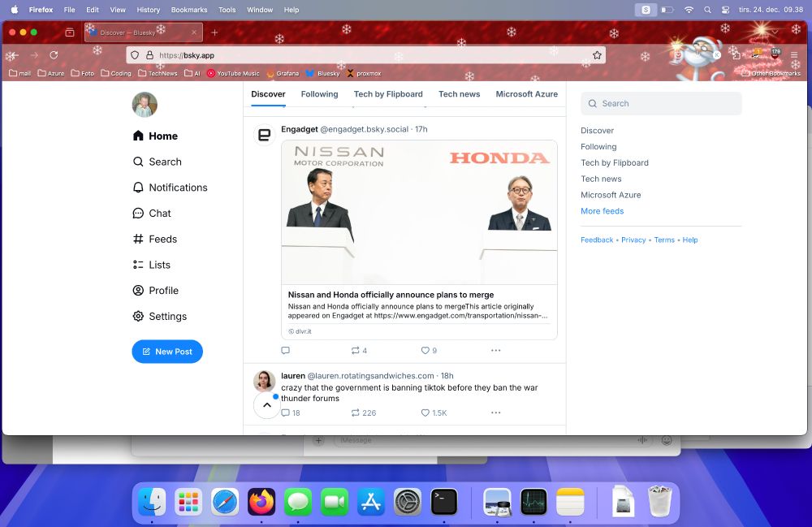Like the Engadget post with 9 likes
The image size is (812, 527).
click(429, 351)
